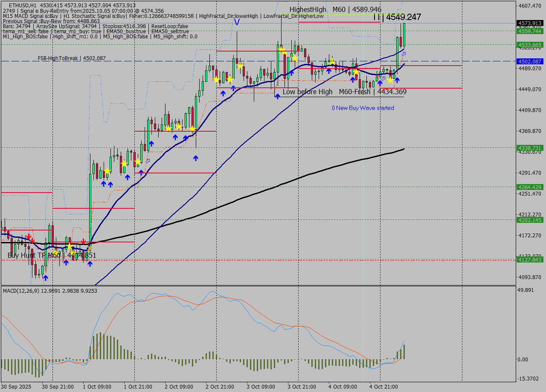Viewport: 546px width, 392px height.
Task: Click the isolated blue up arrow below the 2 Oct candles
Action: tap(195, 158)
